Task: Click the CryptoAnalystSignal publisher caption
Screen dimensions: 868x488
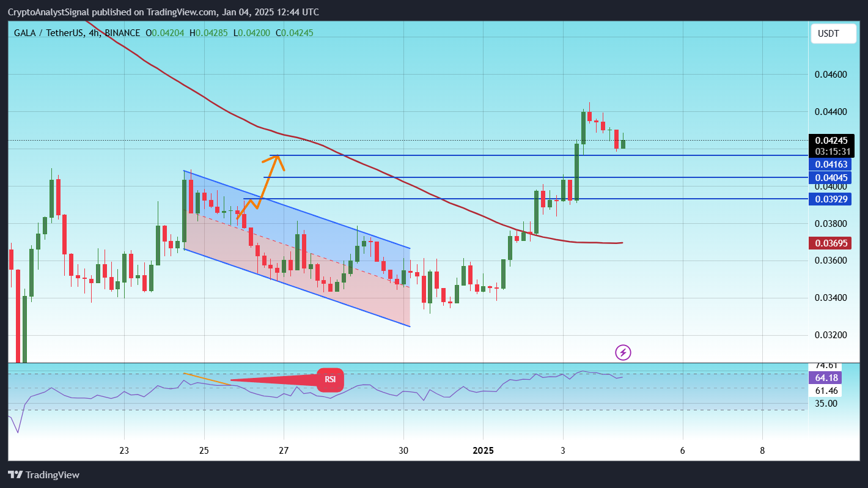Action: pyautogui.click(x=163, y=12)
